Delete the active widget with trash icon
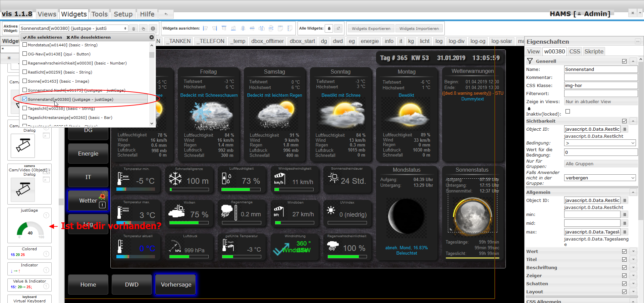Screen dimensions: 644x303 point(133,29)
